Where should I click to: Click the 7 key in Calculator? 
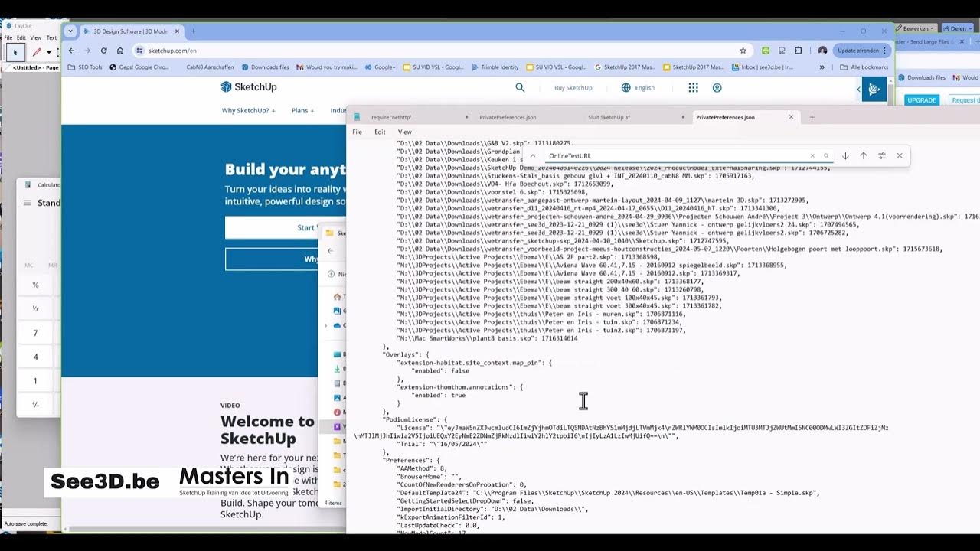point(35,333)
